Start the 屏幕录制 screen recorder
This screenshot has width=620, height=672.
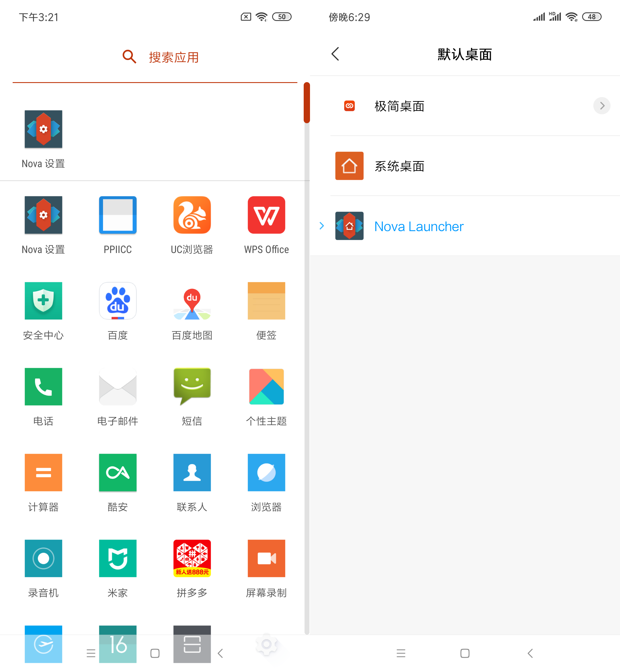[x=266, y=569]
